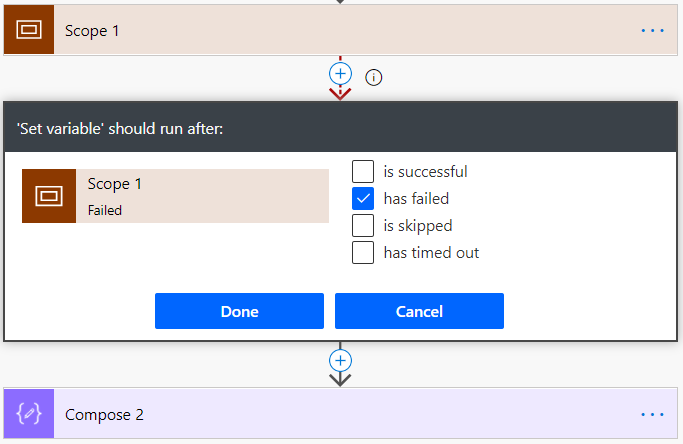The height and width of the screenshot is (444, 683).
Task: Expand the Compose 2 action card
Action: (341, 413)
